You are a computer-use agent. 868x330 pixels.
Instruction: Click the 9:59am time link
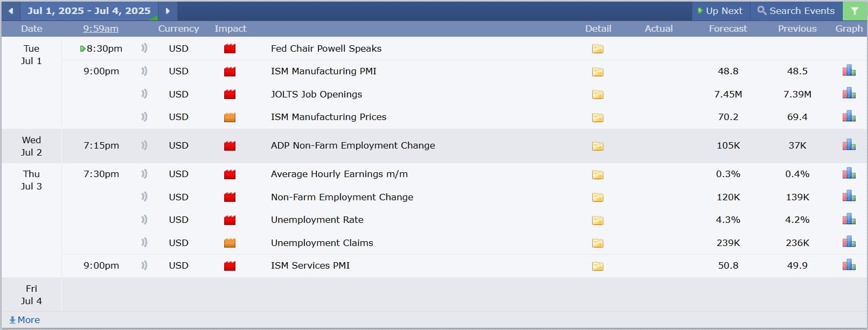pos(101,29)
